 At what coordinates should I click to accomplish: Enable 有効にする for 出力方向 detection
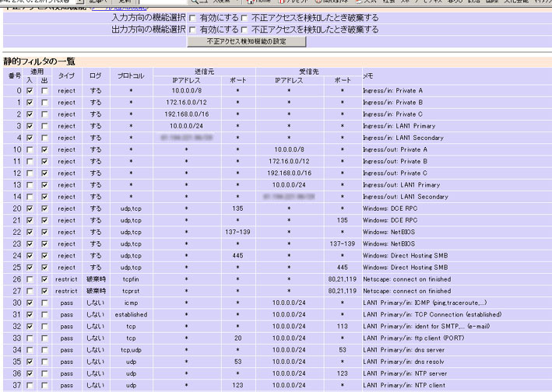pos(194,30)
